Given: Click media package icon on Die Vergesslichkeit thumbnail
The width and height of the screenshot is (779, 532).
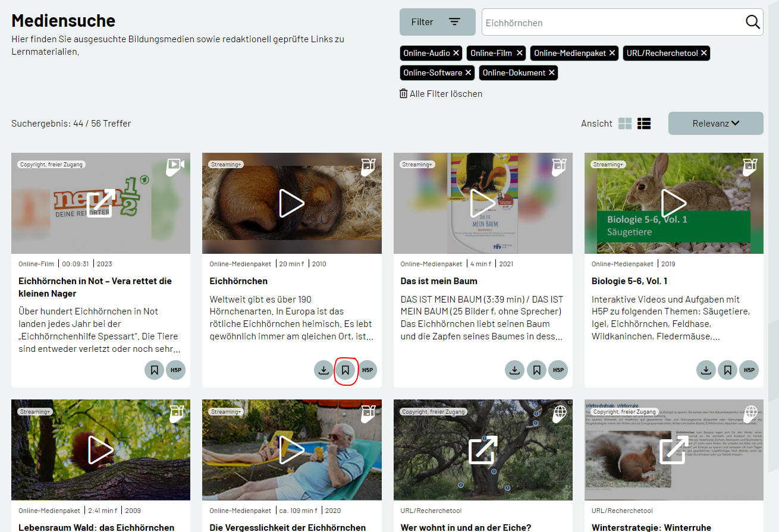Looking at the screenshot, I should click(x=368, y=413).
